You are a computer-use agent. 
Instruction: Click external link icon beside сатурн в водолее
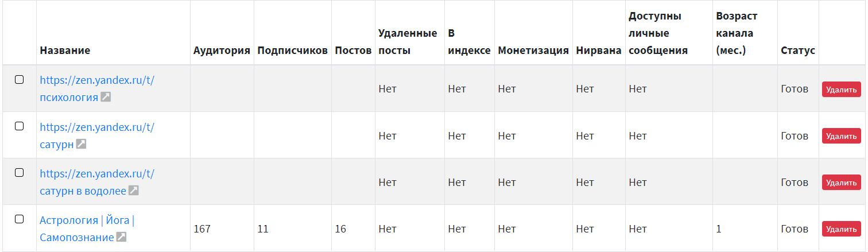[133, 191]
